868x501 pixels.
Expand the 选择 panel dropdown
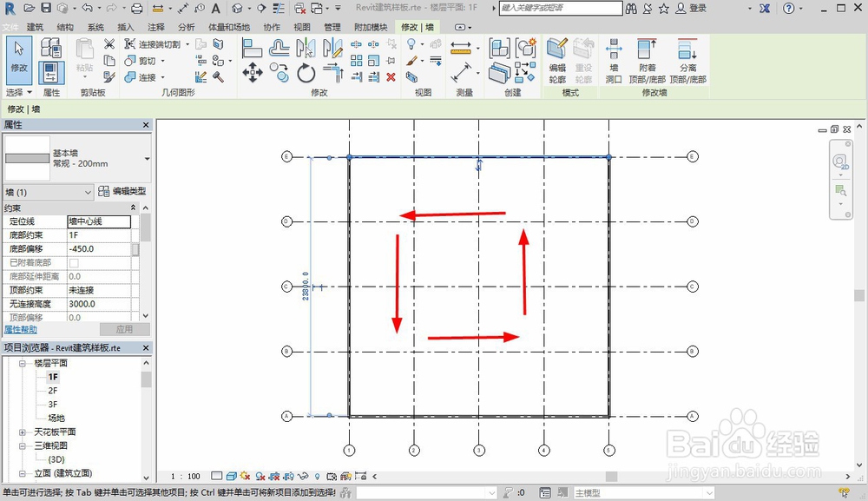pos(19,92)
